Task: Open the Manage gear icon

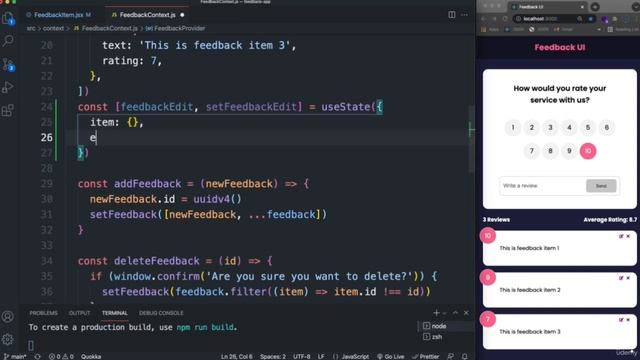Action: [8, 339]
